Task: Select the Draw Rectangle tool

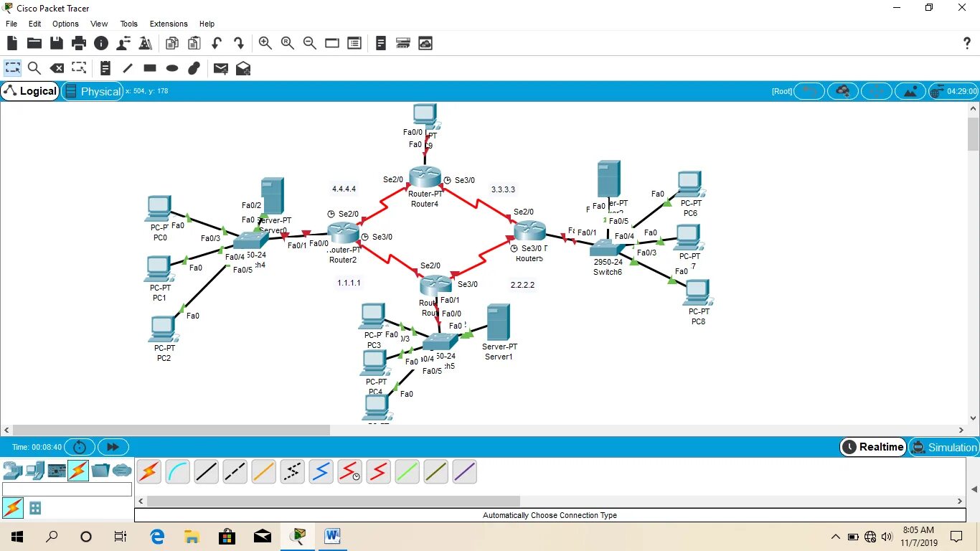Action: coord(150,68)
